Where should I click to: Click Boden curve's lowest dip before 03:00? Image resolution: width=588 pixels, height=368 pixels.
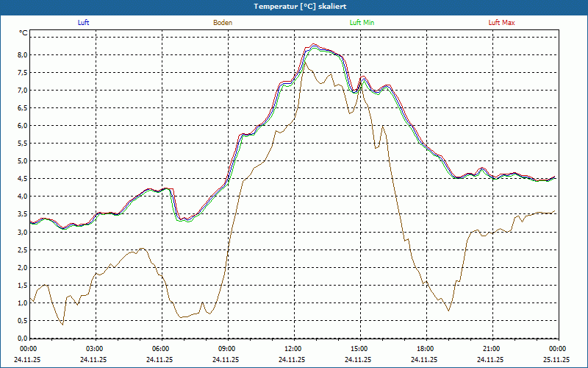click(x=62, y=325)
